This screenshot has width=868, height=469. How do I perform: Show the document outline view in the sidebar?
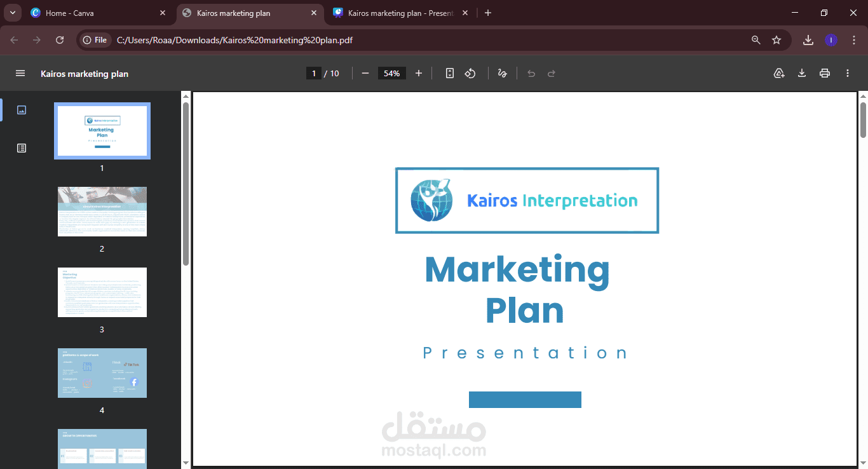coord(22,148)
